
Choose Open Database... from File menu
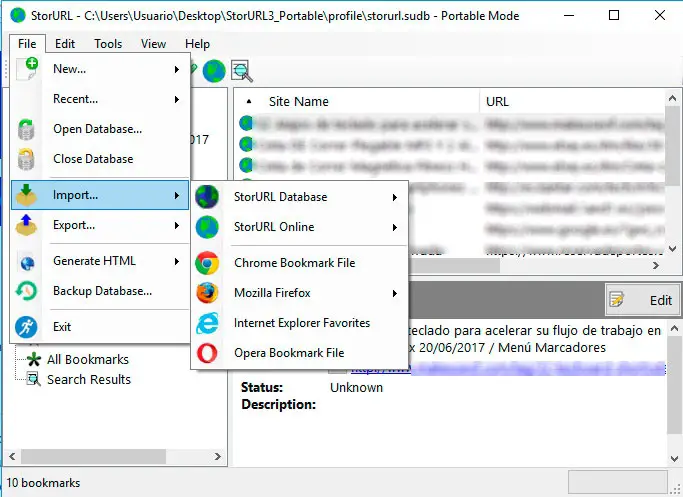tap(100, 129)
